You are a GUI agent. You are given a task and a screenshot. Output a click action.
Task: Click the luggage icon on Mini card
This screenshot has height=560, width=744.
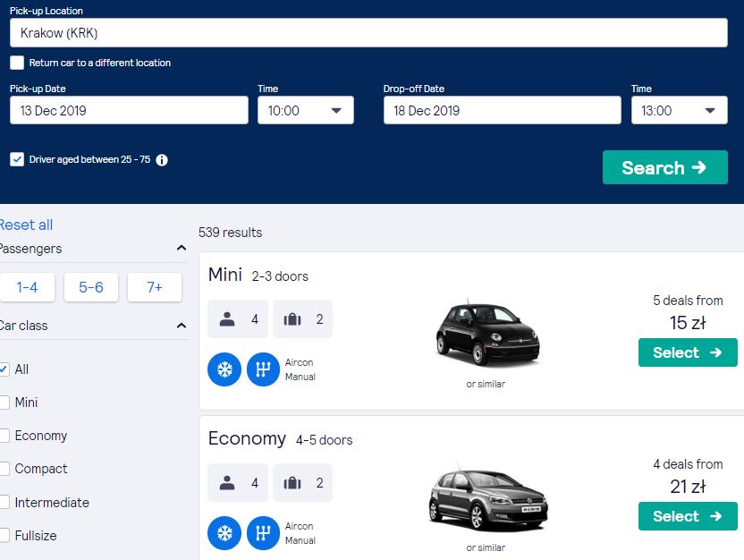pos(292,319)
